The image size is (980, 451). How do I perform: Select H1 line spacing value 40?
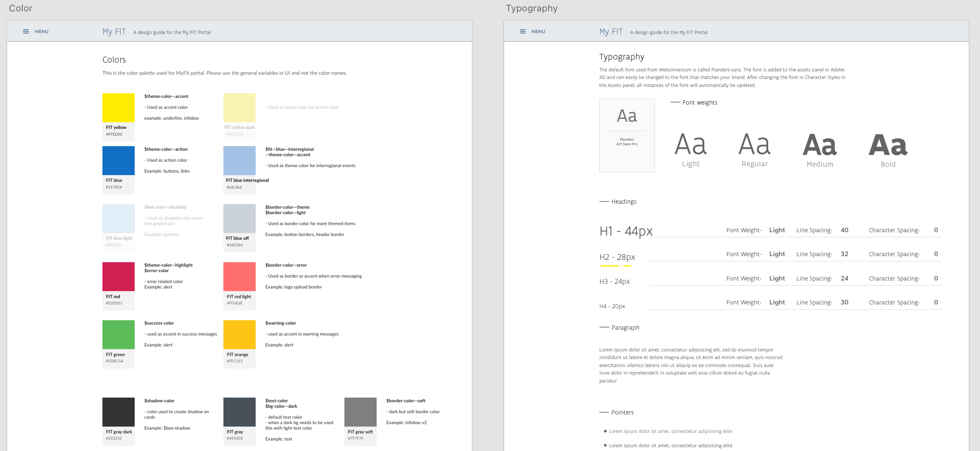point(845,230)
